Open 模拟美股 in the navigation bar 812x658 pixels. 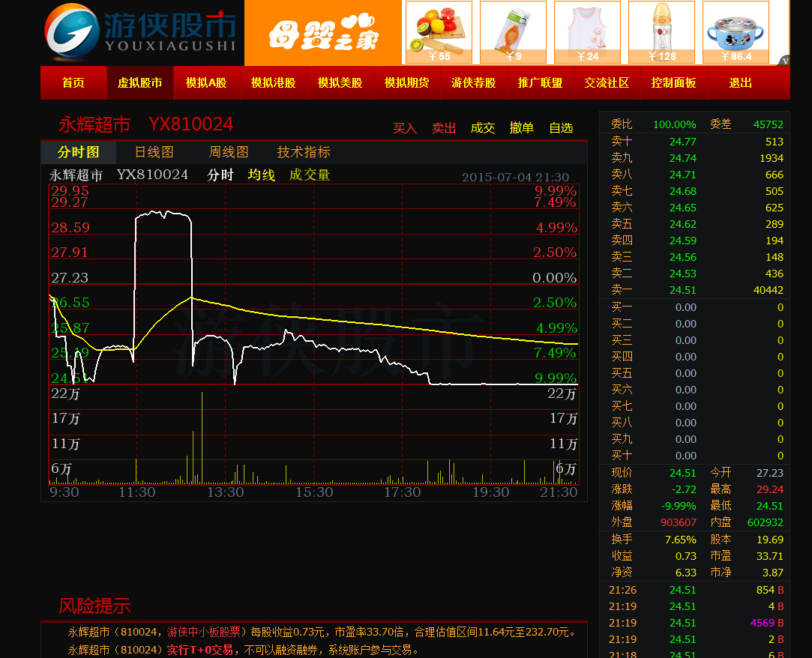click(340, 83)
